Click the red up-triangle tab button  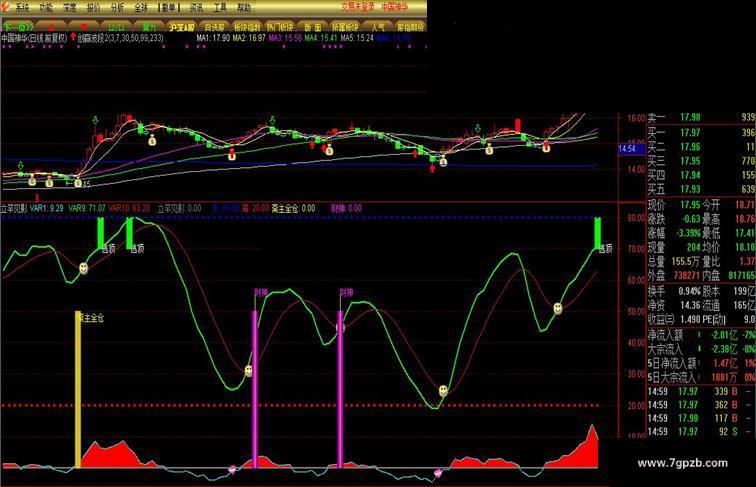[51, 27]
